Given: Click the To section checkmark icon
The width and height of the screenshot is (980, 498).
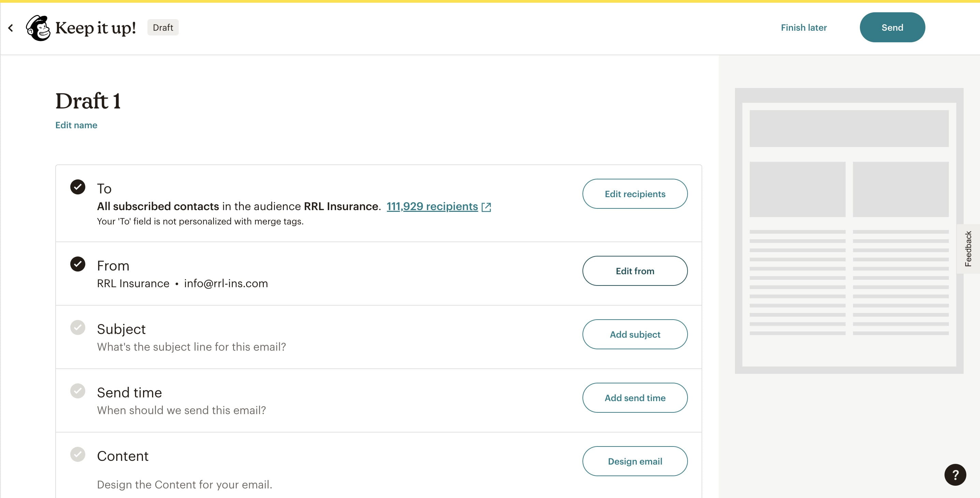Looking at the screenshot, I should [77, 187].
